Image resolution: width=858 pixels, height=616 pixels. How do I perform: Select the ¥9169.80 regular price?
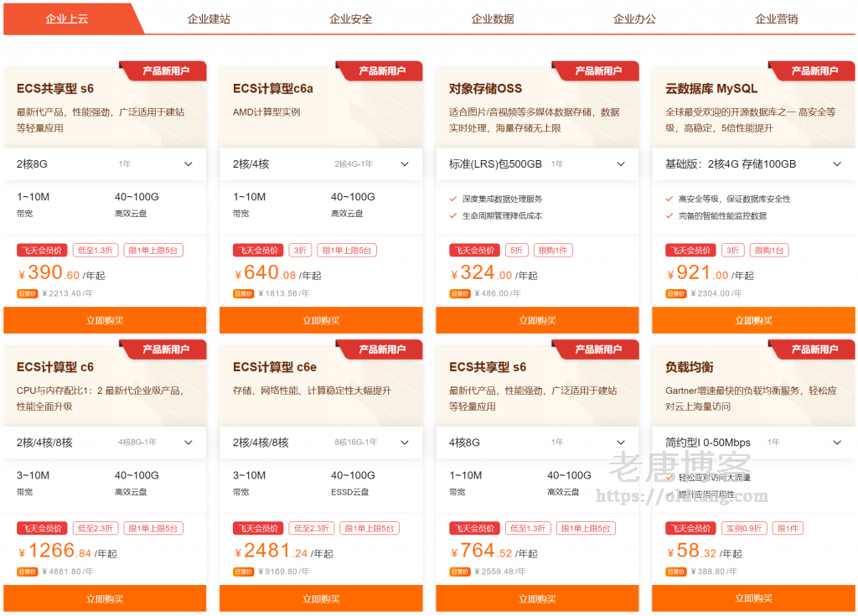tap(283, 572)
